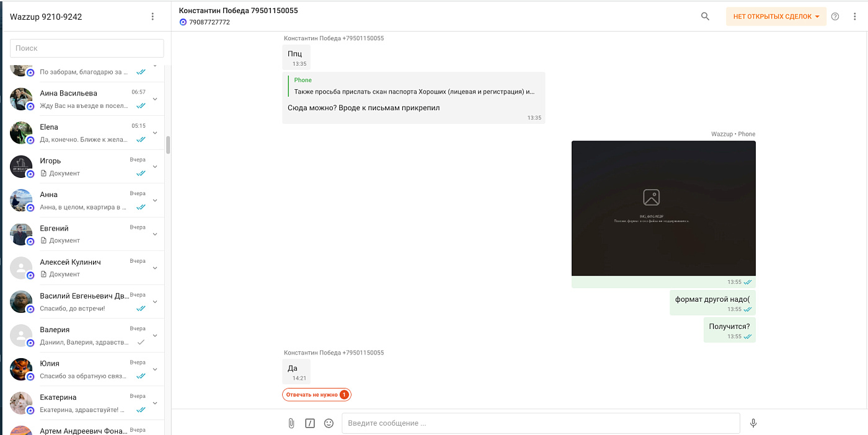The image size is (868, 435).
Task: Click the Поиск search field
Action: coord(87,48)
